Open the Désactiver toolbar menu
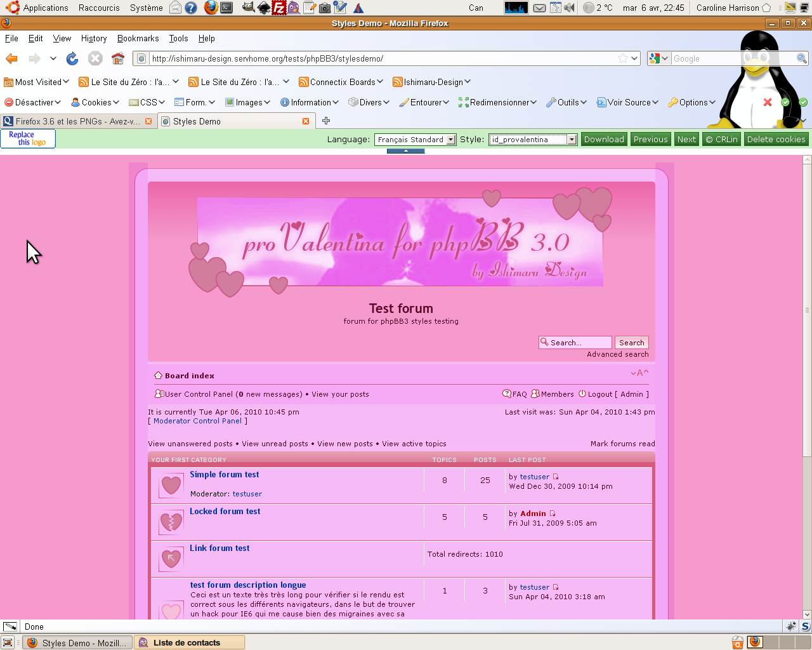812x650 pixels. coord(32,102)
